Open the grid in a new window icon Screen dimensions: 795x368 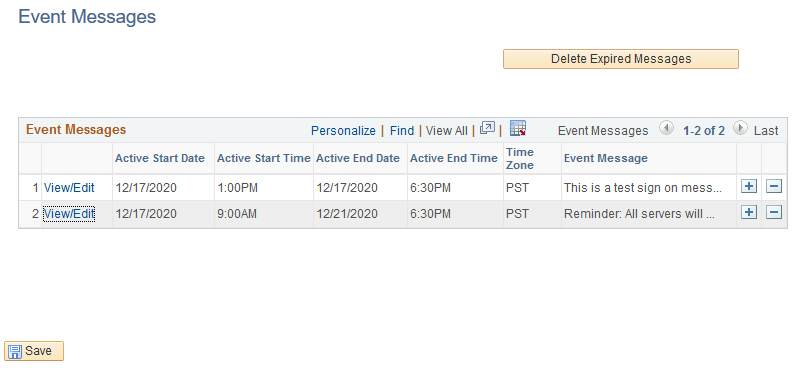click(487, 129)
